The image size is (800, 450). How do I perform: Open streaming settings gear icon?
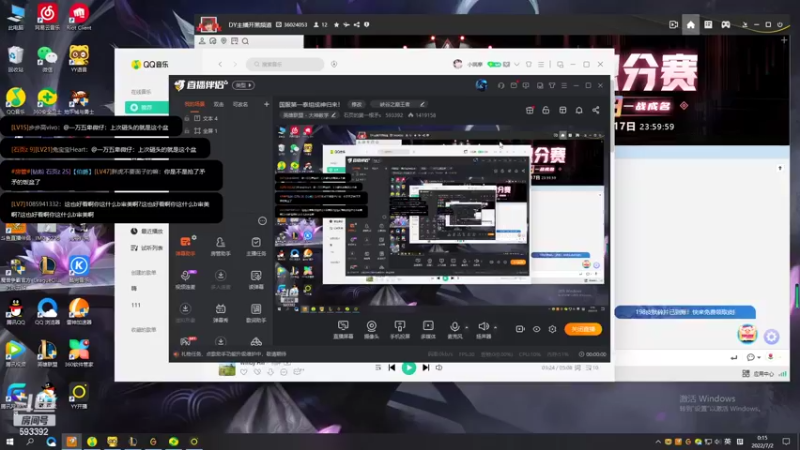point(552,329)
